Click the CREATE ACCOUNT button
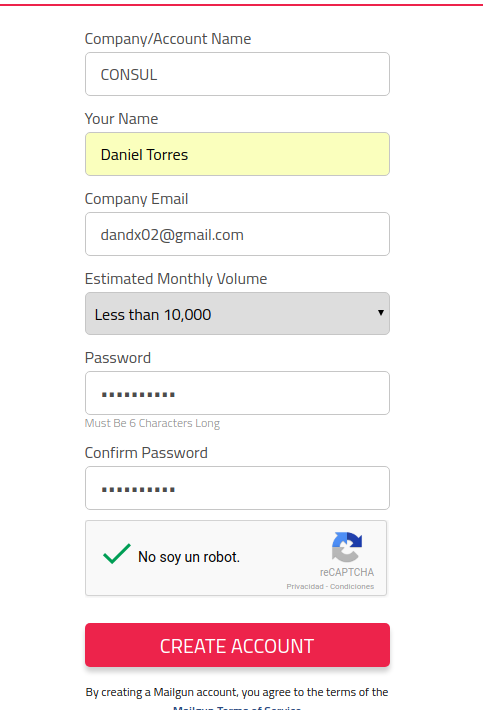This screenshot has width=483, height=710. pyautogui.click(x=237, y=645)
